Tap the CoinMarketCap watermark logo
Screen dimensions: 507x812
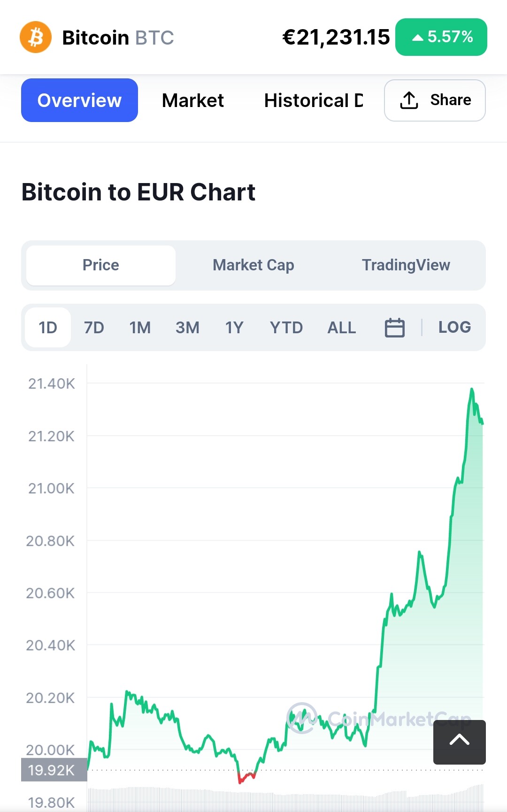click(302, 718)
